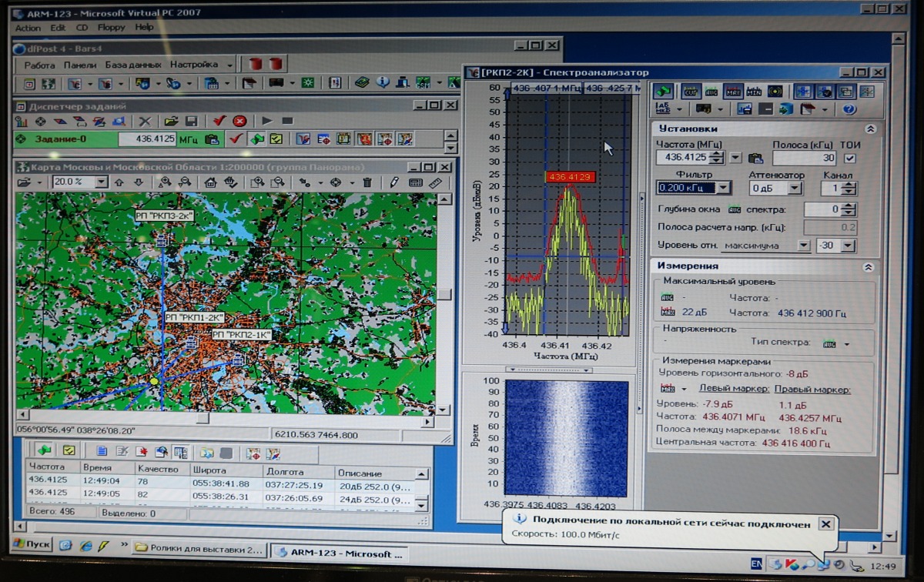Click the Пуск start button
The width and height of the screenshot is (924, 582).
coord(33,544)
